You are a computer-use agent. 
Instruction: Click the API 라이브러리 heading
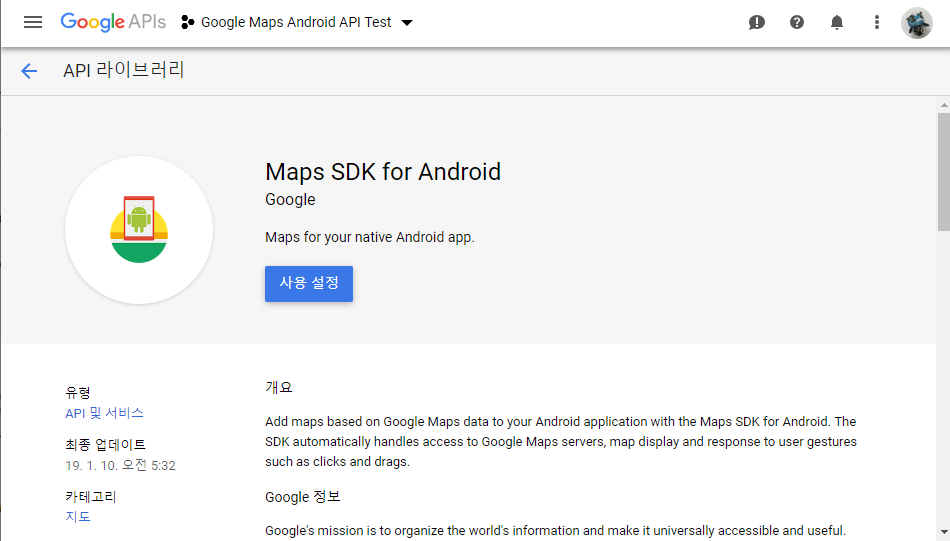click(124, 70)
